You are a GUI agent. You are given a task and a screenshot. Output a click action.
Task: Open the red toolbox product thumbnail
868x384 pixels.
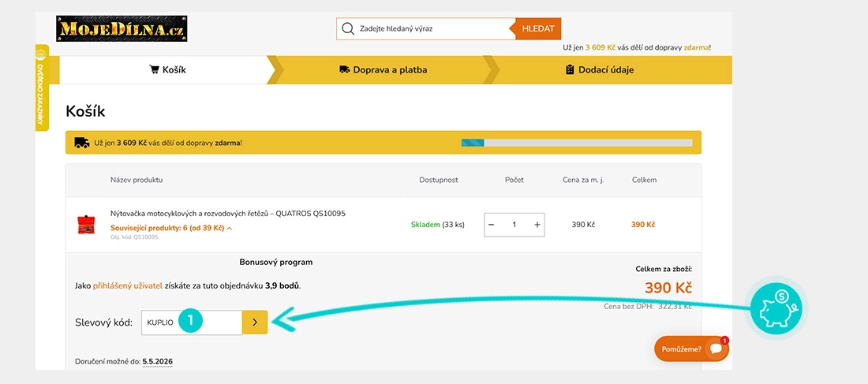(x=86, y=225)
